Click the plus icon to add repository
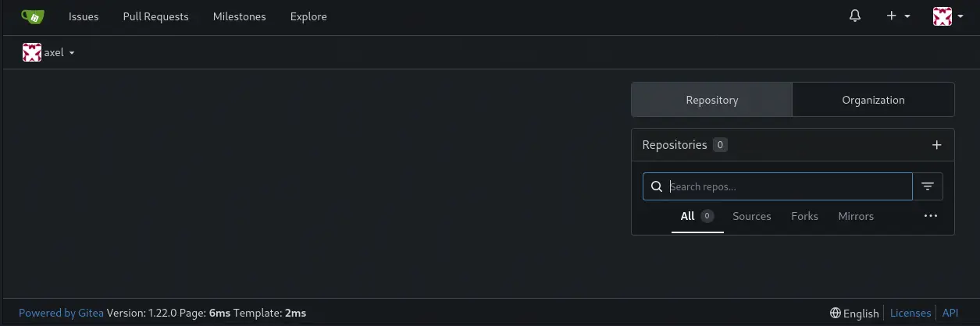The image size is (980, 326). (937, 145)
